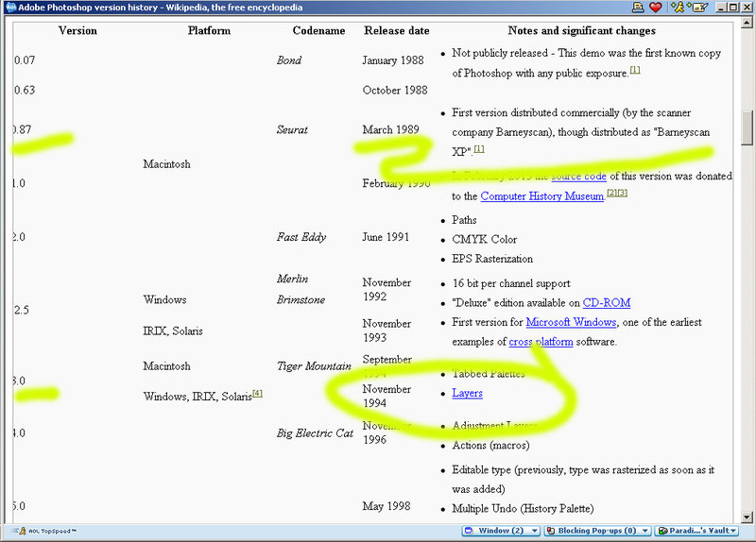Screen dimensions: 756x542
Task: Click the 'March 1989' release date
Action: [x=390, y=129]
